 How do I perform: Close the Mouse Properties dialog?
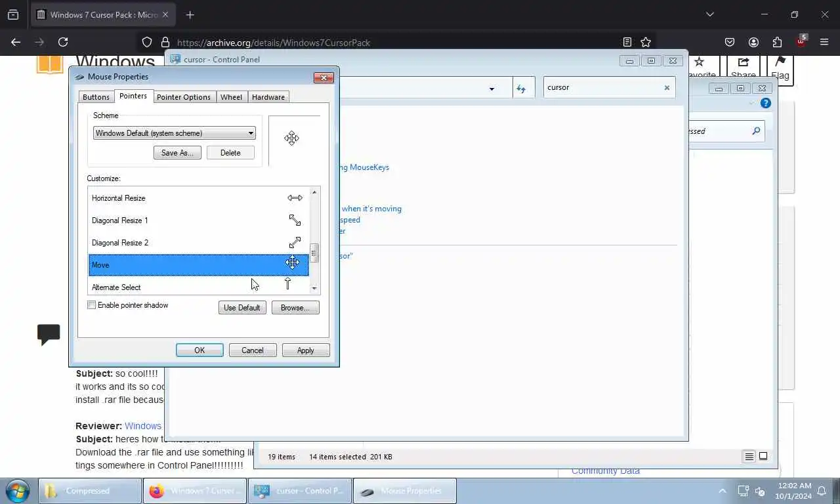[x=324, y=77]
